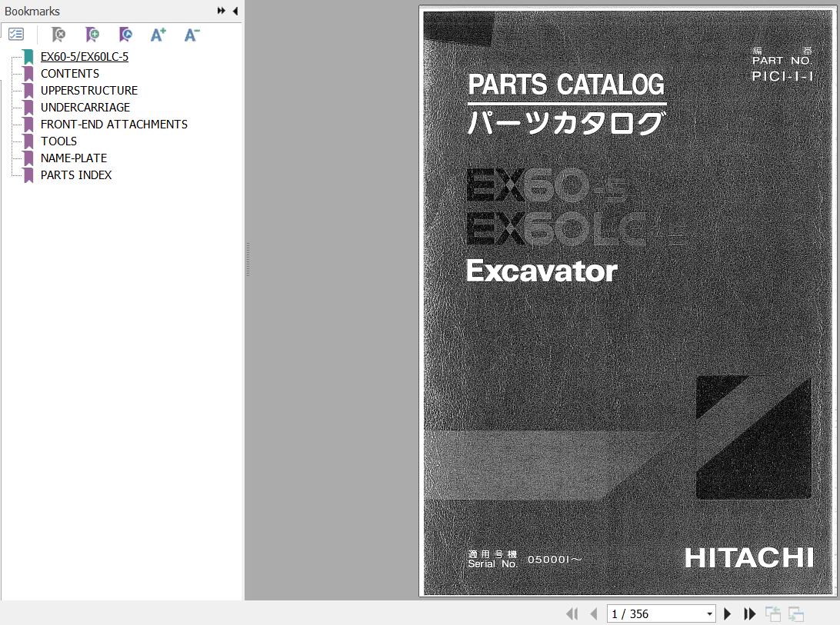The image size is (840, 625).
Task: Navigate to the TOOLS bookmark
Action: [59, 141]
